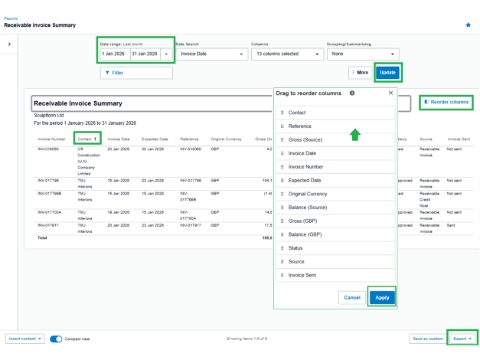Click the Expected Date table column header
This screenshot has height=360, width=480.
point(155,139)
